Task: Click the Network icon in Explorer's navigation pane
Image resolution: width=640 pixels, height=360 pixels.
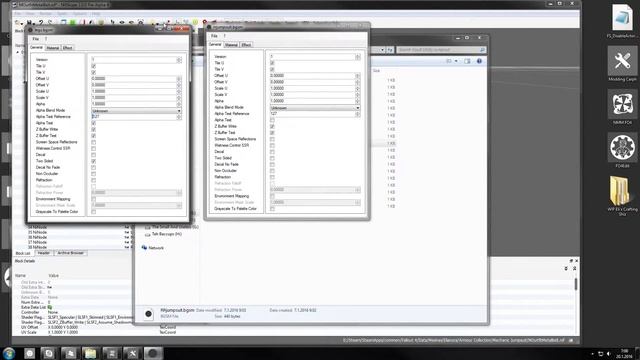Action: click(144, 248)
